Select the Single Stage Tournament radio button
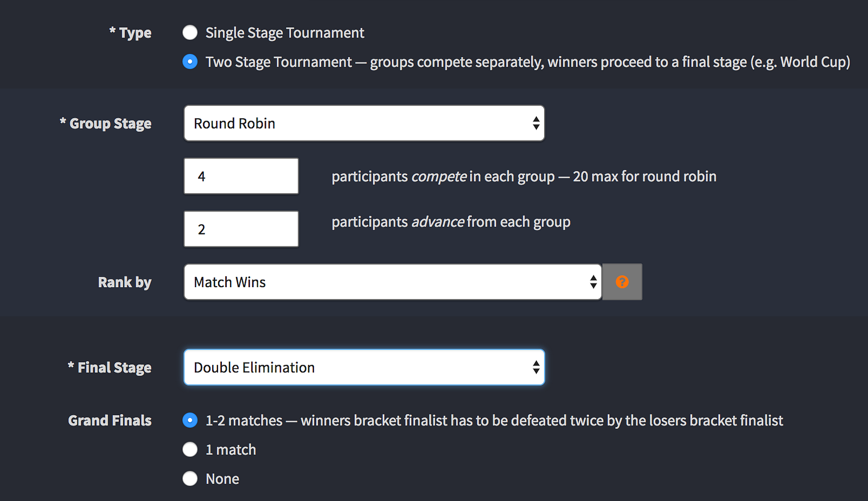 pyautogui.click(x=190, y=33)
